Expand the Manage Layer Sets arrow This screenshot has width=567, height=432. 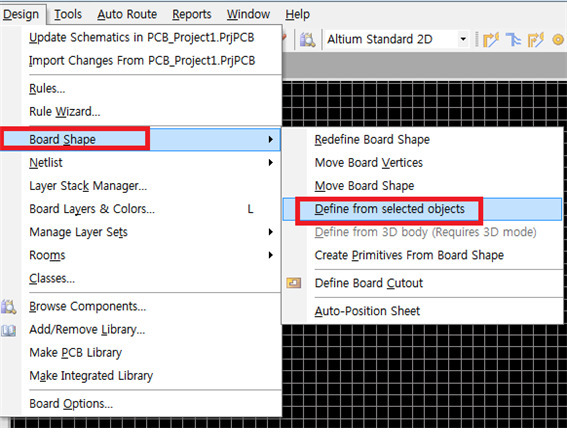point(270,232)
